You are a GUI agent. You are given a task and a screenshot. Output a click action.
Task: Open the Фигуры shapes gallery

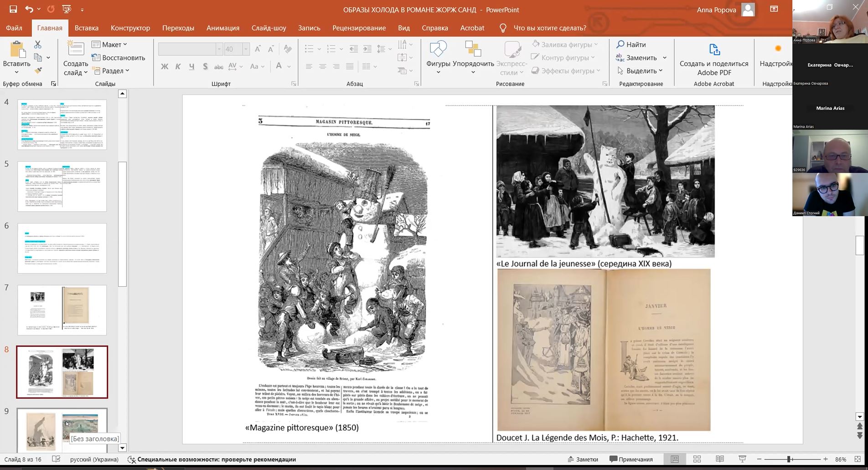[x=439, y=57]
